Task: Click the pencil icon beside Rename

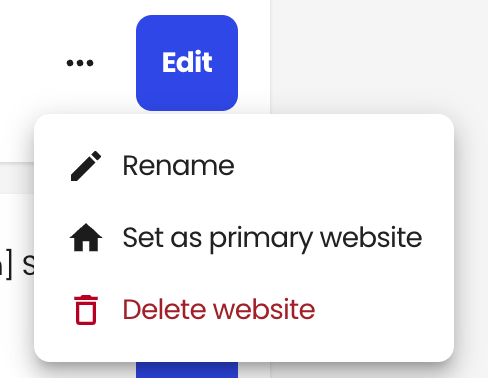Action: 86,166
